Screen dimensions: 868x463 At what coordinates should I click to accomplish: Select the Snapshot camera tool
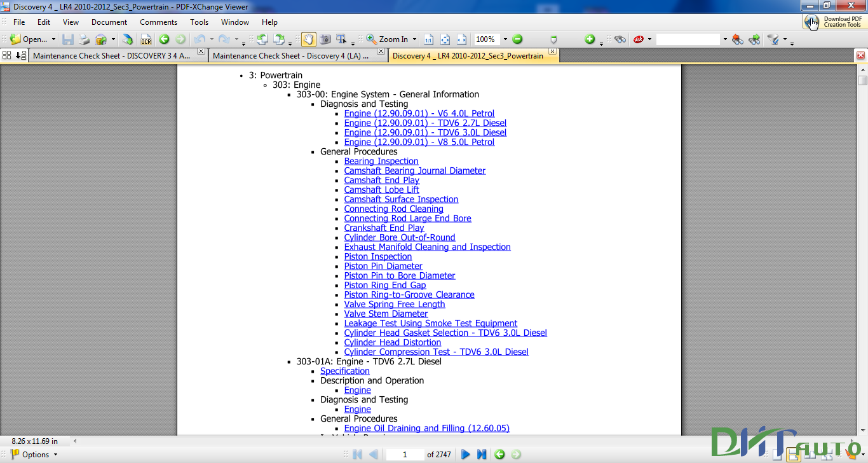(325, 39)
